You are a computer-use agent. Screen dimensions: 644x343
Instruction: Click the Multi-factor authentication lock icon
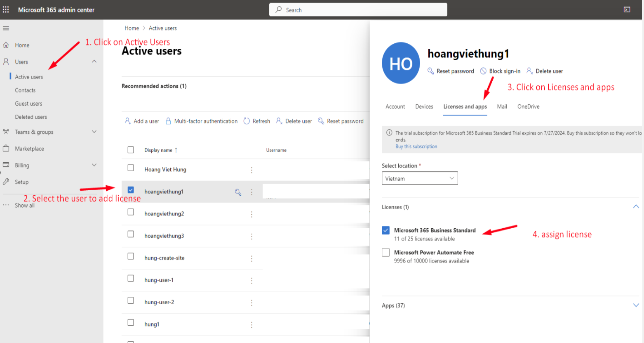point(168,121)
